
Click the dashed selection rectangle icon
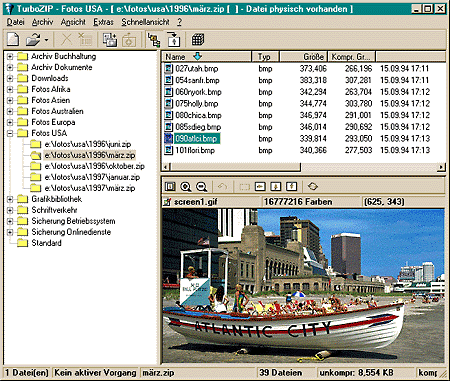click(244, 187)
